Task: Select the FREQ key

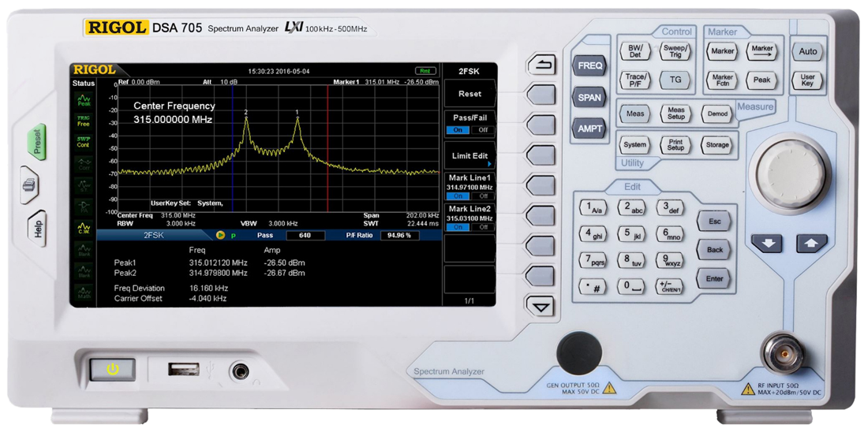Action: coord(589,65)
